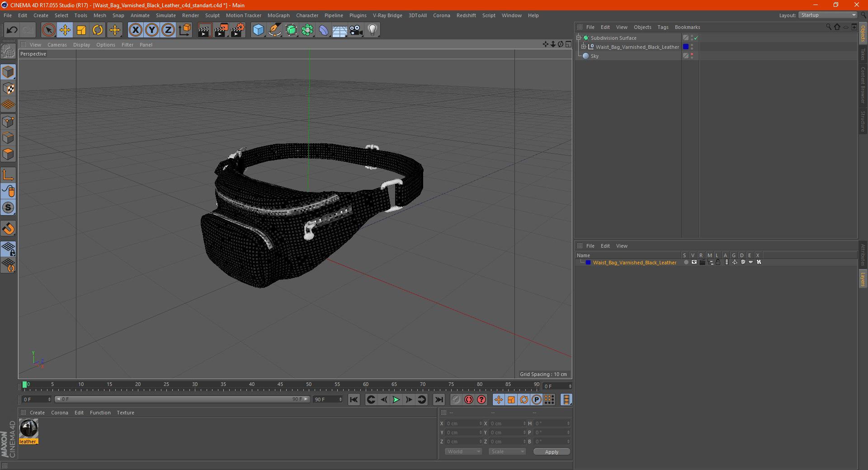
Task: Toggle Y axis lock
Action: pyautogui.click(x=152, y=30)
